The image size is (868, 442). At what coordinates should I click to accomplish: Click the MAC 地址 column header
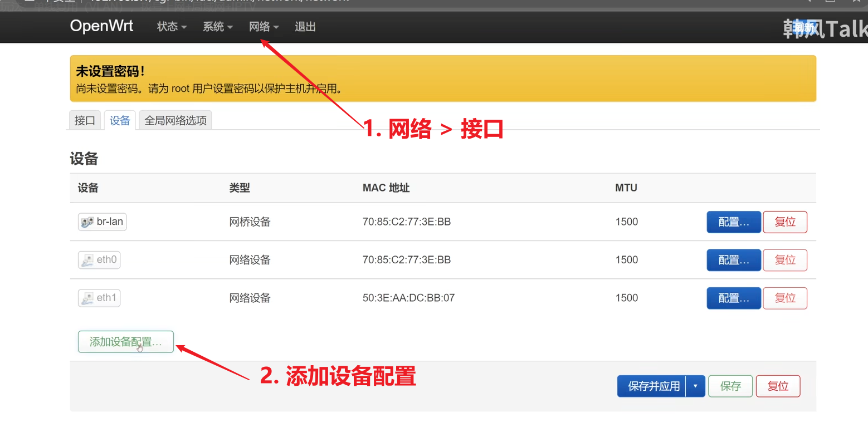(386, 188)
